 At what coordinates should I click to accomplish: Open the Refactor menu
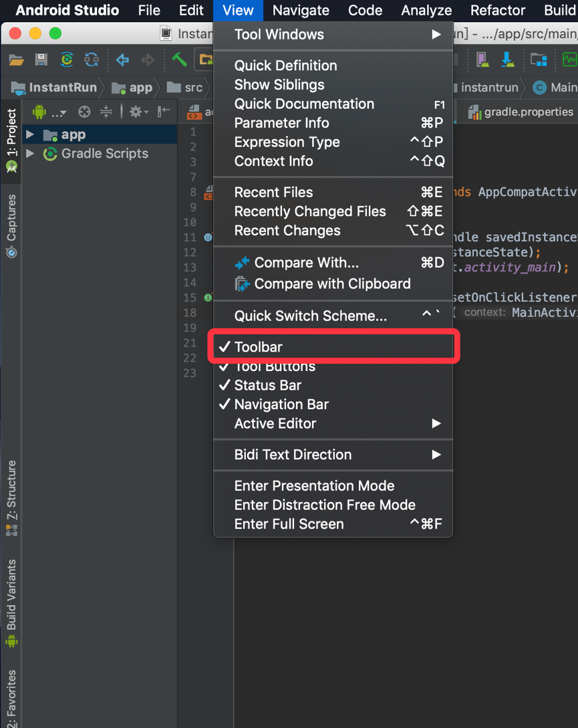[498, 10]
